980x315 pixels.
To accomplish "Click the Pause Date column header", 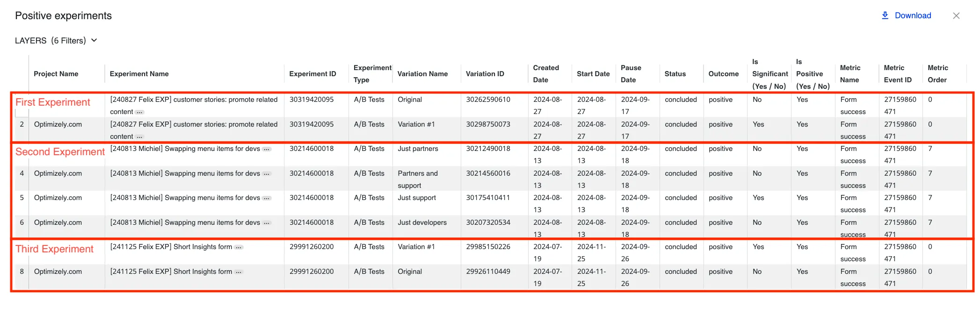I will 631,74.
